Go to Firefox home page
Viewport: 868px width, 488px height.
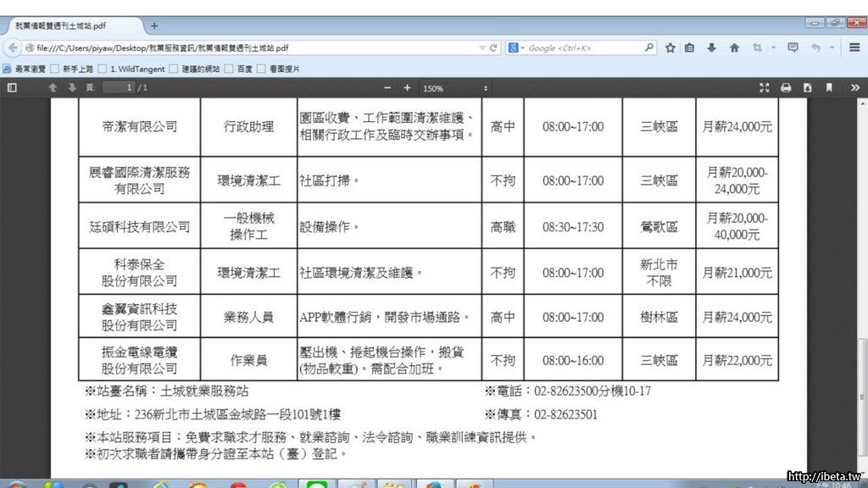pos(734,48)
